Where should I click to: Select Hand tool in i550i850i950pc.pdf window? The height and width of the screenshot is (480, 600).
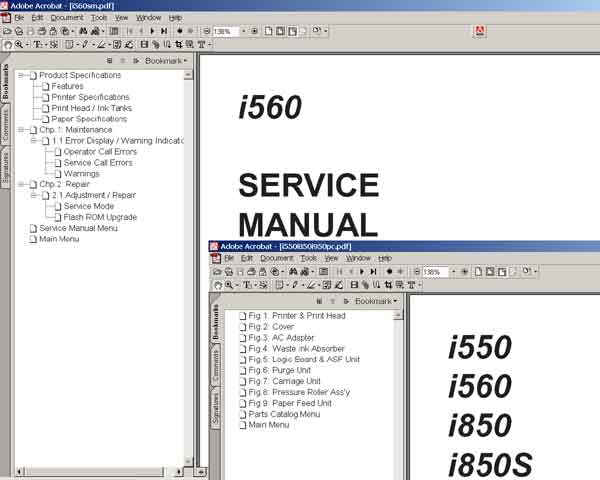(x=218, y=285)
